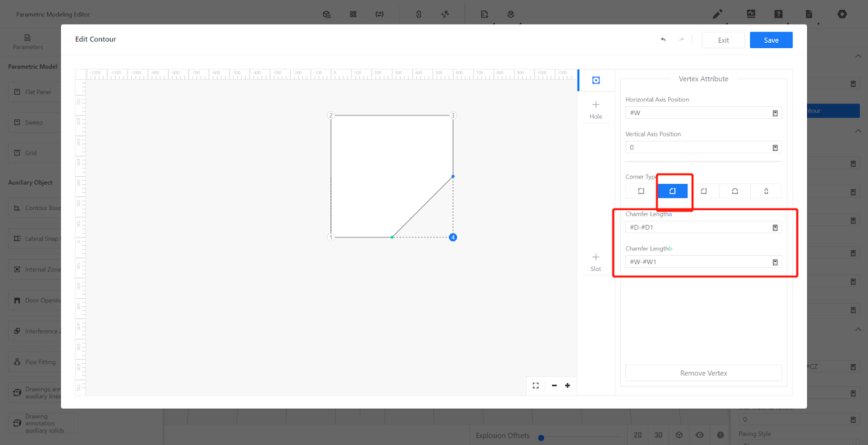868x445 pixels.
Task: Click the fit-to-screen canvas icon
Action: coord(535,385)
